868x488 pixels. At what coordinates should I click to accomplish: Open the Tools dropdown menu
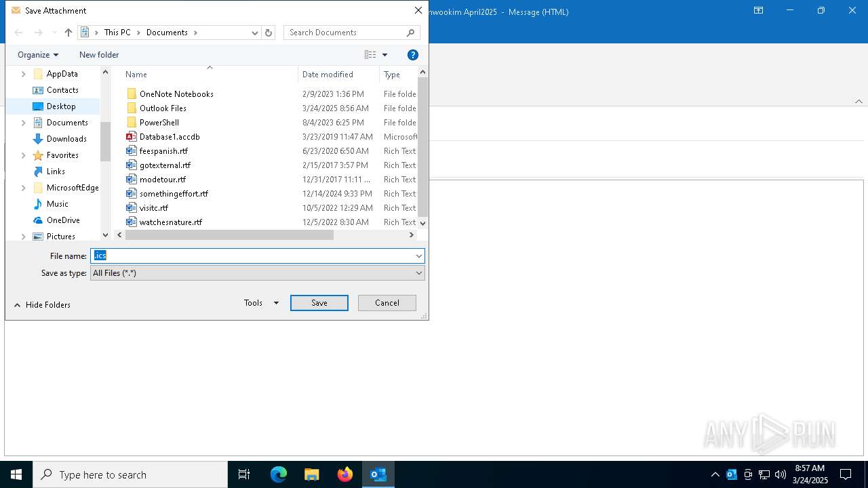point(262,303)
